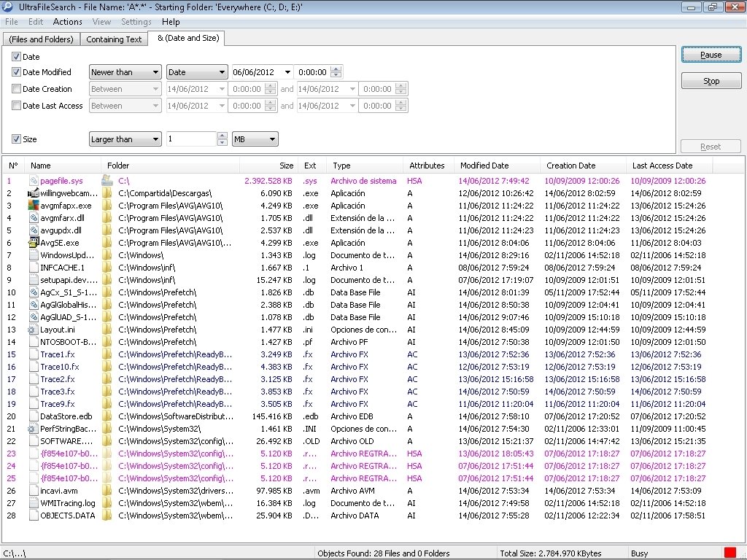Click the AgCx_S1 database file icon
747x560 pixels.
point(34,292)
